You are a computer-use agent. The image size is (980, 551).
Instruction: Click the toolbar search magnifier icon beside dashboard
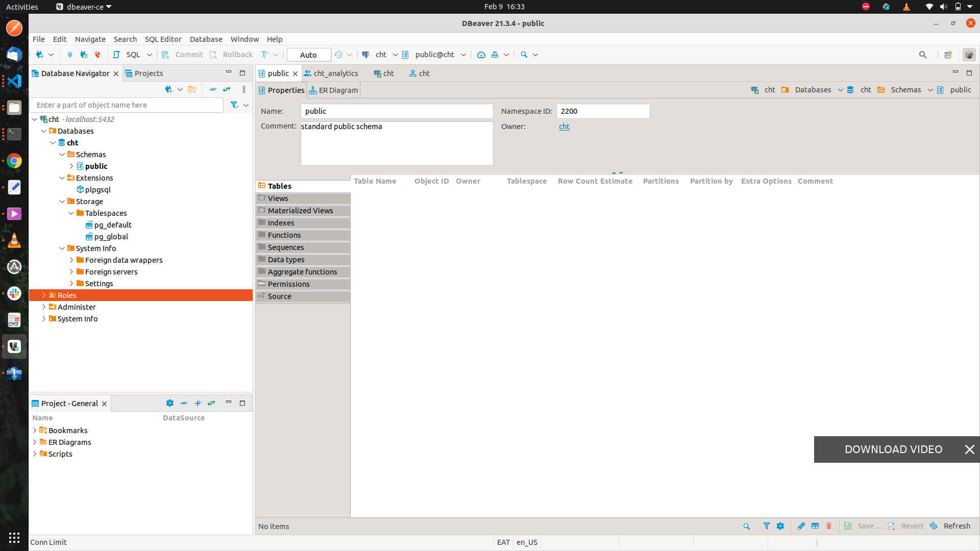tap(524, 55)
